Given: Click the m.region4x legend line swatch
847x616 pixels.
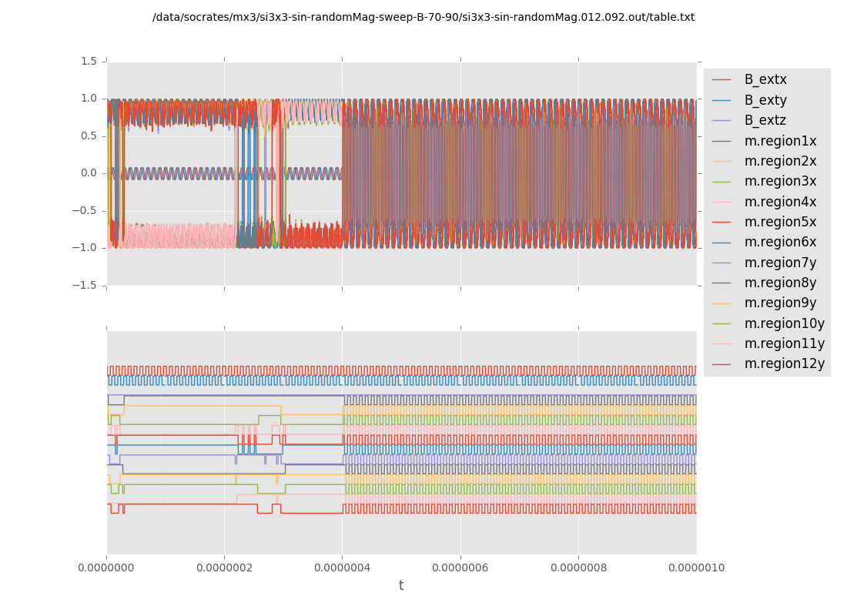Looking at the screenshot, I should [x=723, y=202].
